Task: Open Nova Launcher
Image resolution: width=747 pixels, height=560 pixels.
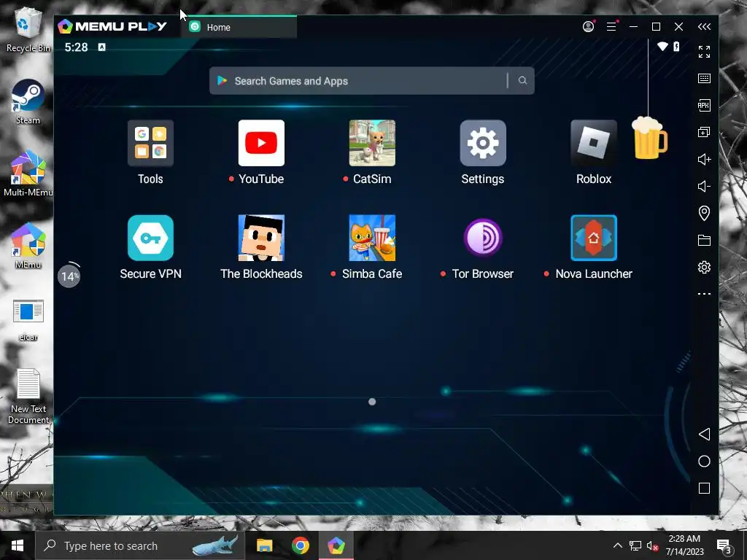Action: pos(594,238)
